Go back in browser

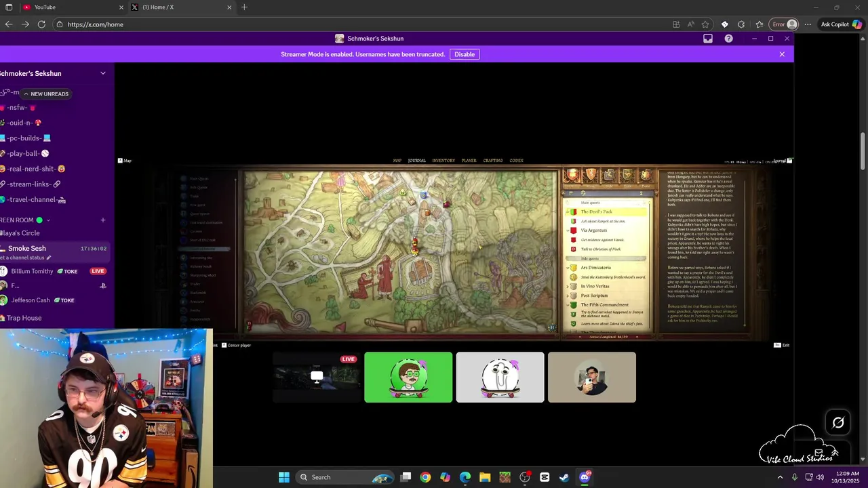pos(9,24)
